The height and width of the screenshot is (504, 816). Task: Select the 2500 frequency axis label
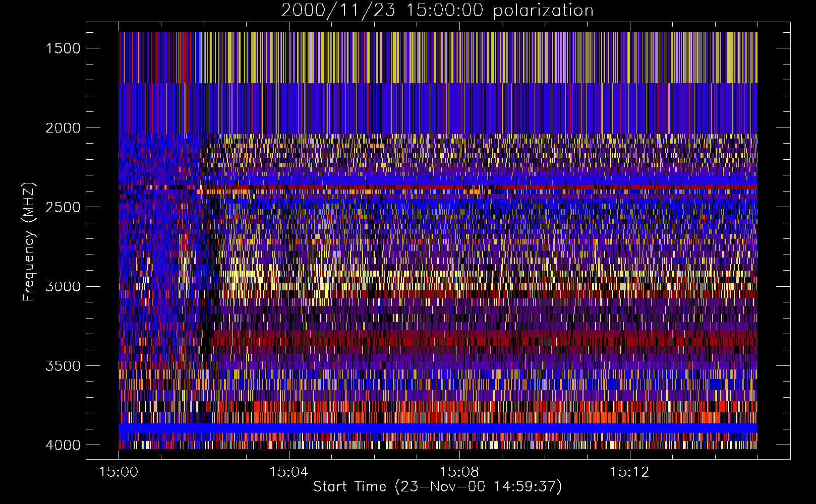[63, 207]
